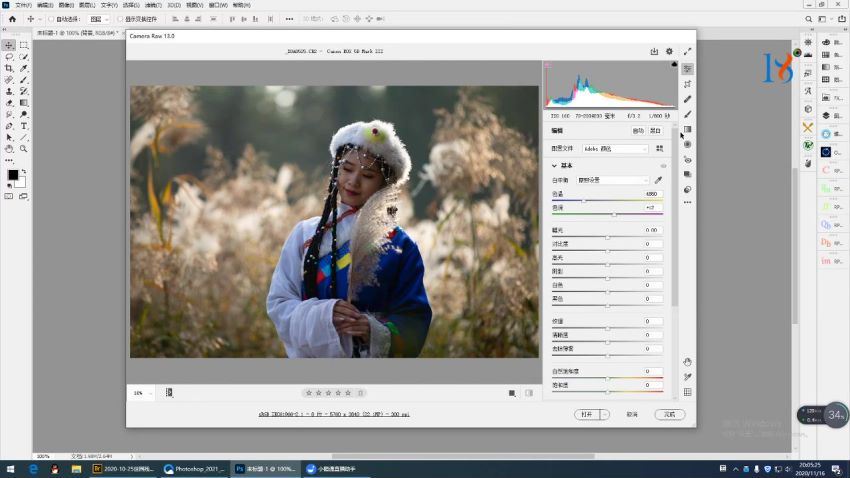The width and height of the screenshot is (850, 478).
Task: Toggle quick mask mode in Photoshop toolbar
Action: pos(9,196)
